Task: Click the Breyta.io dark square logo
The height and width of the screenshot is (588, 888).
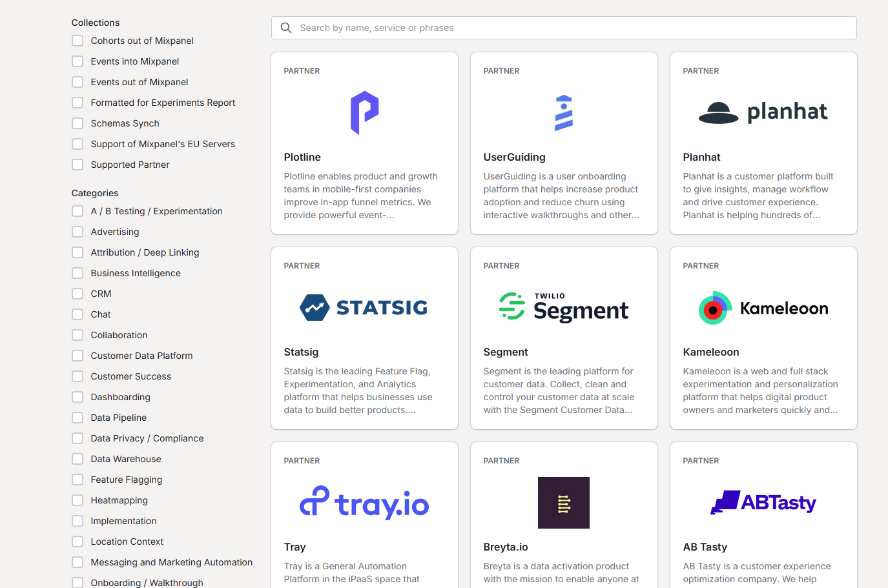Action: click(564, 503)
